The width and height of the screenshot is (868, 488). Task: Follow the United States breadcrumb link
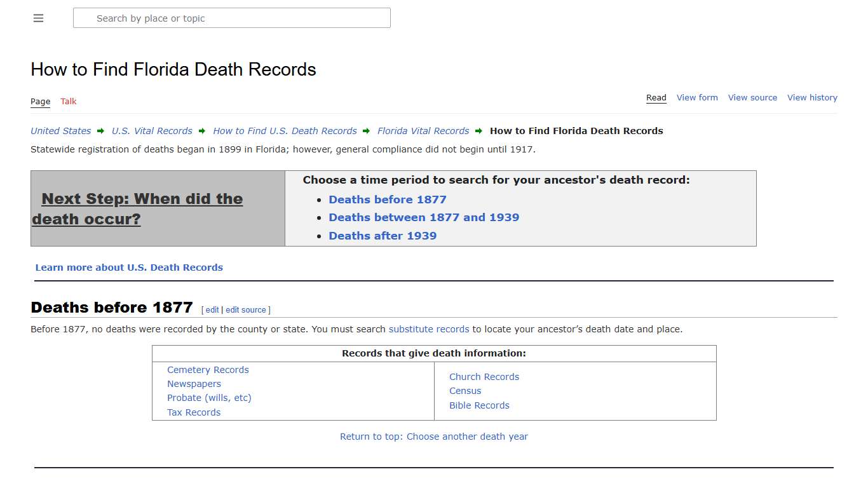[x=60, y=131]
